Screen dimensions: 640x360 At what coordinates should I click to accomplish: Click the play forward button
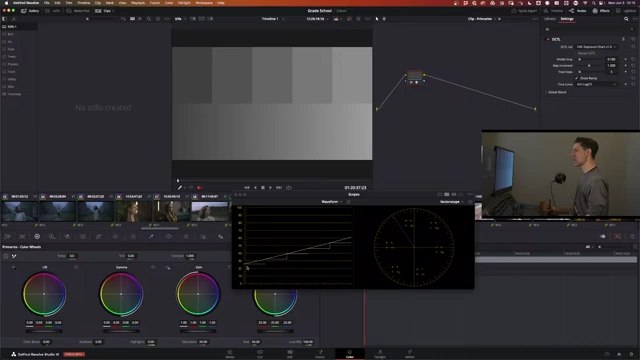(270, 188)
